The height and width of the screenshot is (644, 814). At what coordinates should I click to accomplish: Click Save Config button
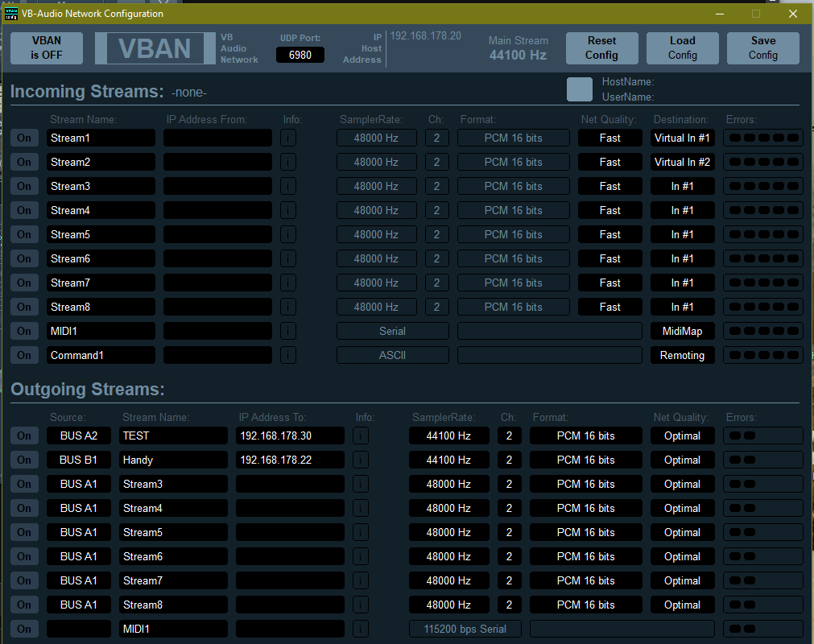point(763,48)
